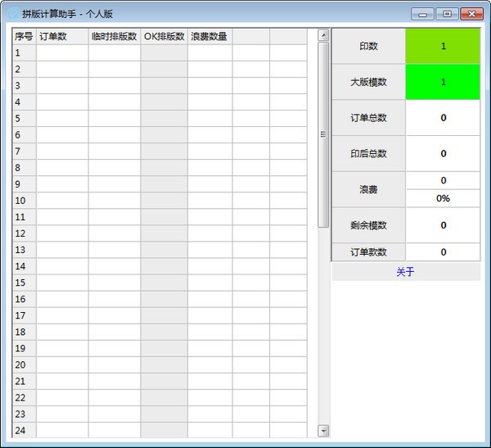Image resolution: width=491 pixels, height=448 pixels.
Task: Click the 订单数 column header
Action: [x=62, y=36]
